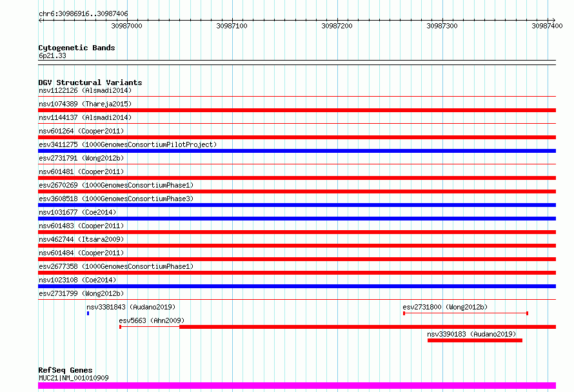The height and width of the screenshot is (392, 574).
Task: Open variant esv3608518 (1000GenomesConsortiumPhase3)
Action: [x=116, y=199]
